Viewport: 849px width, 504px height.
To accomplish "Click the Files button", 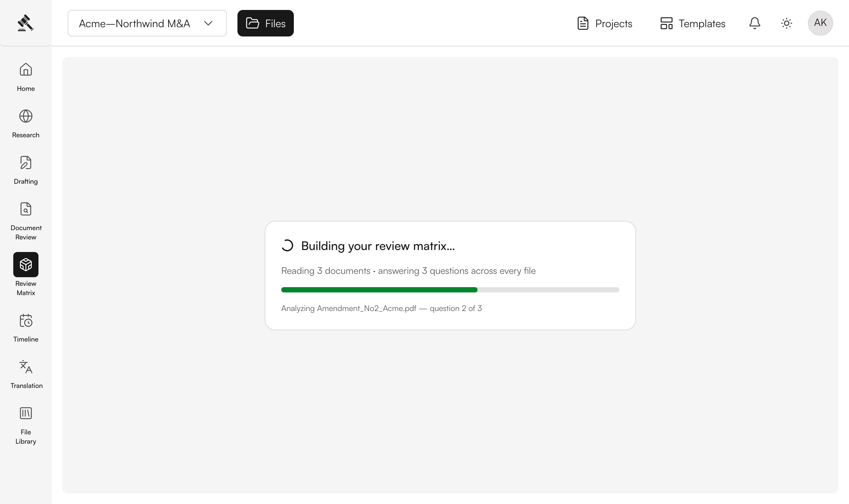I will [266, 23].
